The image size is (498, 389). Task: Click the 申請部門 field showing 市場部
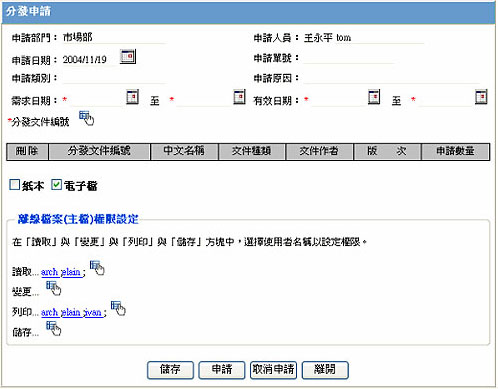114,38
